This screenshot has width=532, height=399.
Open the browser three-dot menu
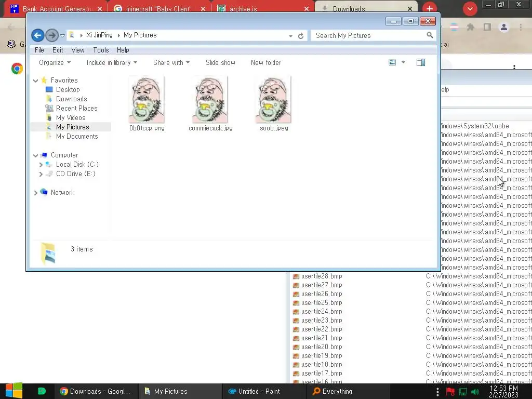tap(521, 27)
